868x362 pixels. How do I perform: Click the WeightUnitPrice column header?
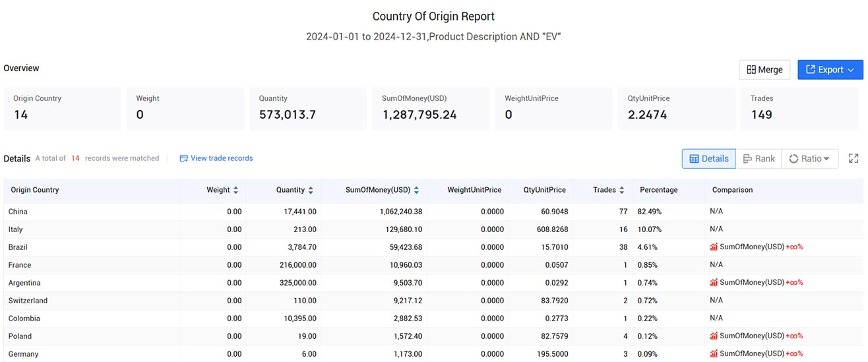click(474, 190)
